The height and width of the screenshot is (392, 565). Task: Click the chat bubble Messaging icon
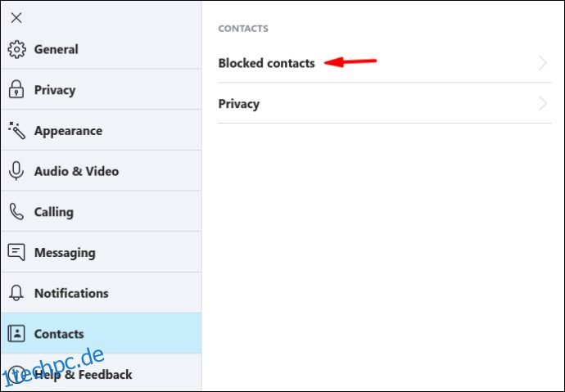(16, 252)
